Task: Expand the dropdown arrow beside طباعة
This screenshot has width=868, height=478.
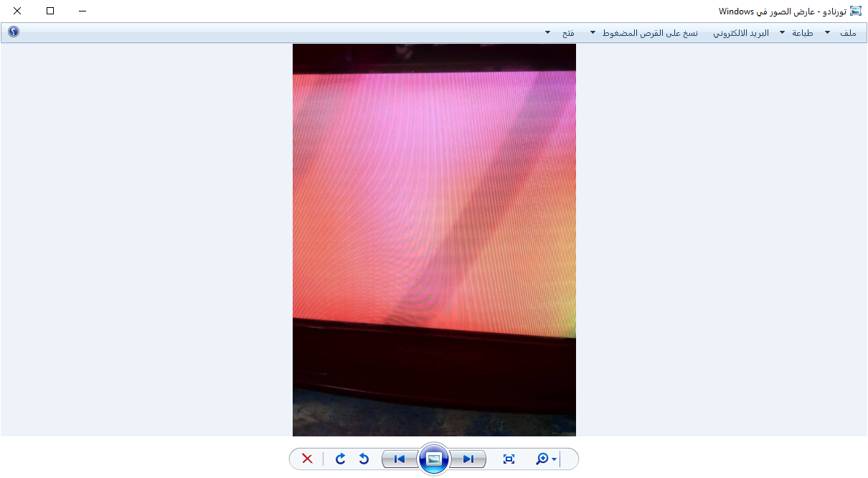Action: point(782,32)
